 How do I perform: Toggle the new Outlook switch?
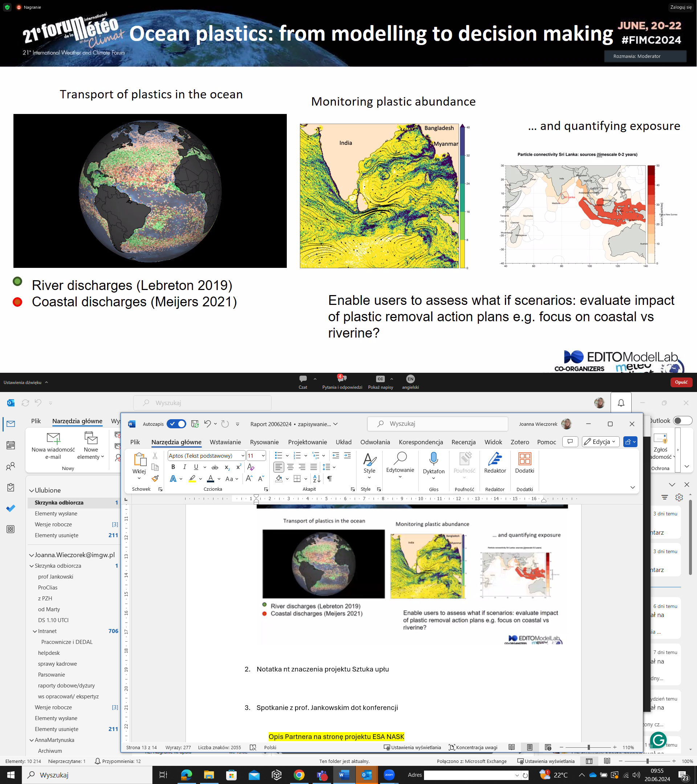[x=683, y=420]
